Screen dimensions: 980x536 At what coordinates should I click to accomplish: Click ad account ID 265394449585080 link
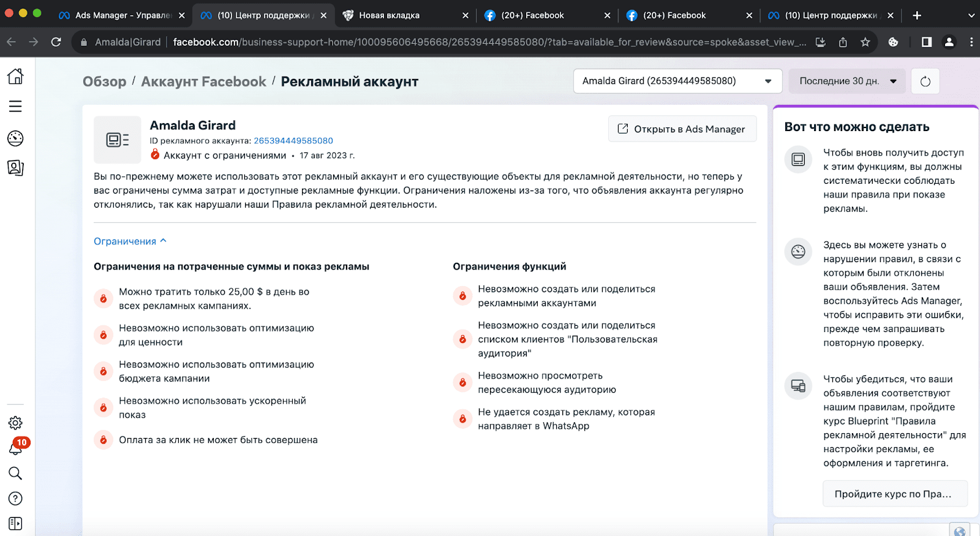[x=293, y=141]
